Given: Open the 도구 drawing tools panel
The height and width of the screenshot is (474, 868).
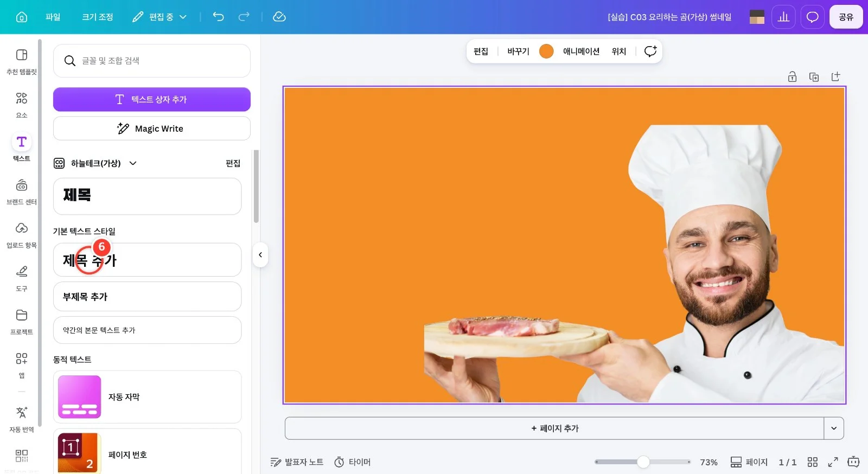Looking at the screenshot, I should 22,279.
